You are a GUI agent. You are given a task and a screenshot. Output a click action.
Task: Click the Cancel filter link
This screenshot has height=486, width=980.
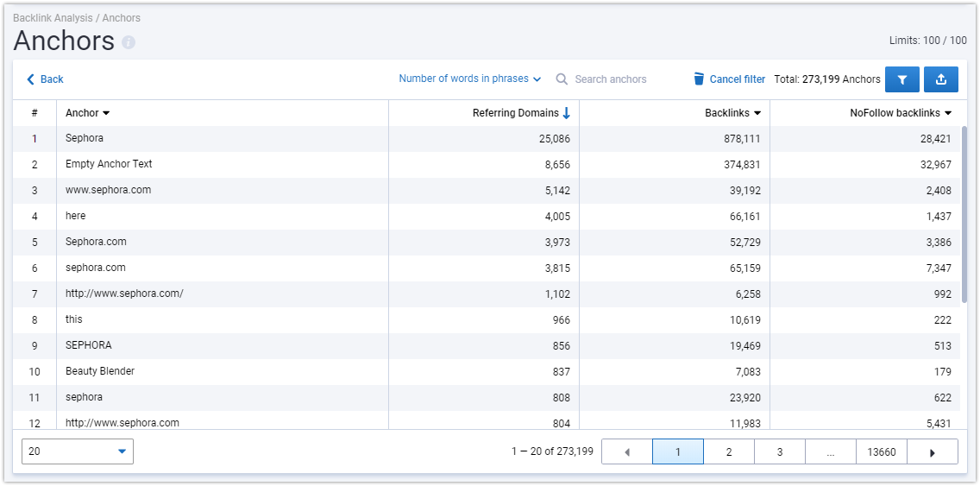point(738,79)
